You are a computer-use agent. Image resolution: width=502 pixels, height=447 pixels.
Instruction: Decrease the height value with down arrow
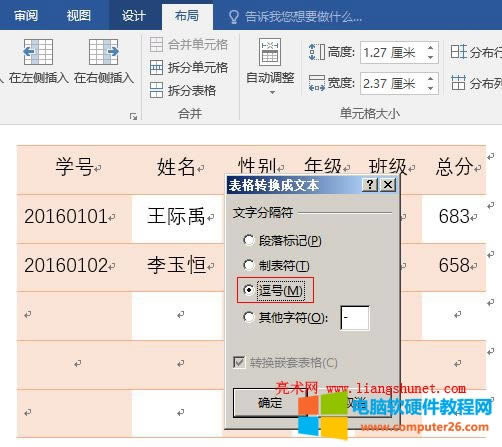point(431,57)
